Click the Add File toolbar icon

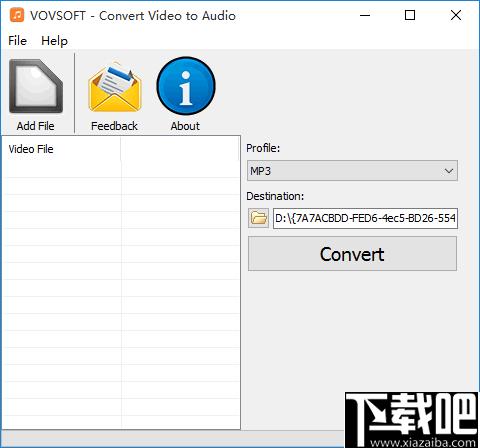pos(36,87)
